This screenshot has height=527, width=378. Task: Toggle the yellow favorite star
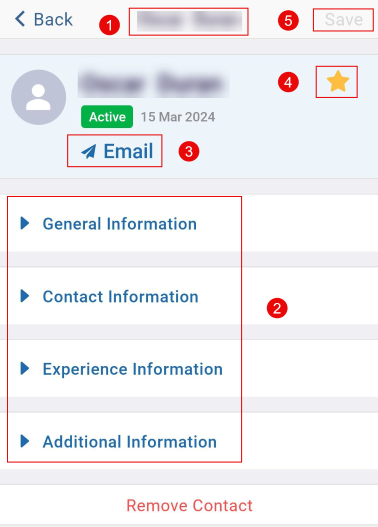tap(338, 81)
